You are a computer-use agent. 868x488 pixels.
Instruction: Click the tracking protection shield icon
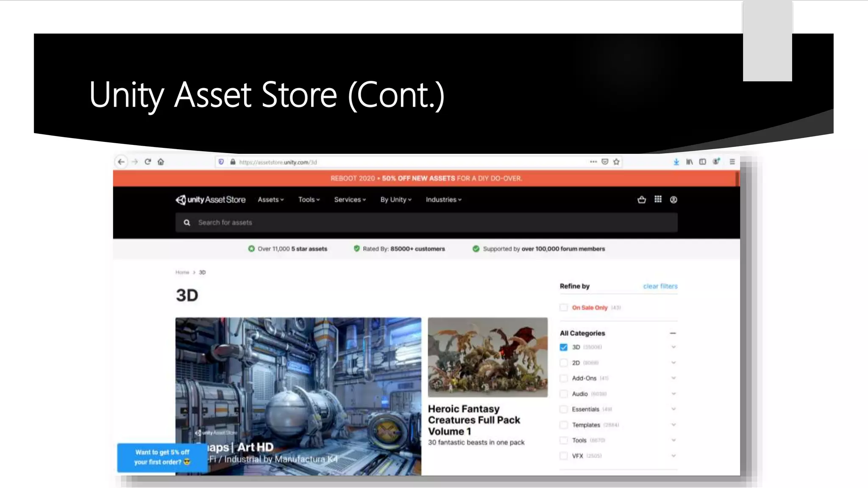coord(221,162)
